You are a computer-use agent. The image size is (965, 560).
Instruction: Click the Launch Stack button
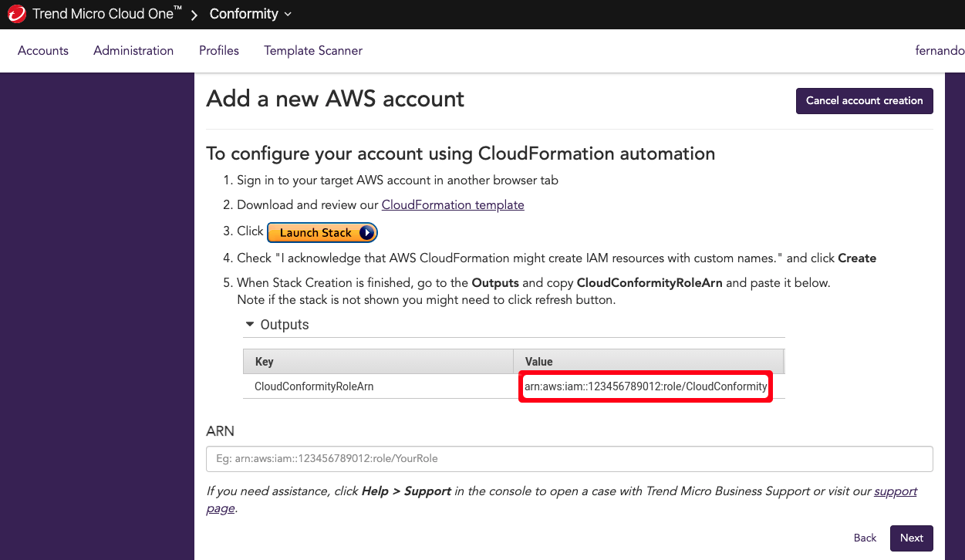pos(322,232)
